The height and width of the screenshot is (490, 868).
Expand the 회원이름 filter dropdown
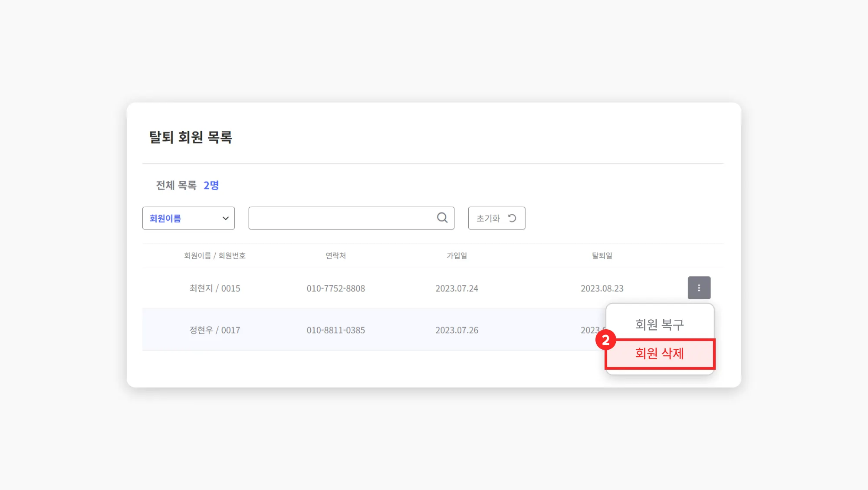tap(188, 218)
